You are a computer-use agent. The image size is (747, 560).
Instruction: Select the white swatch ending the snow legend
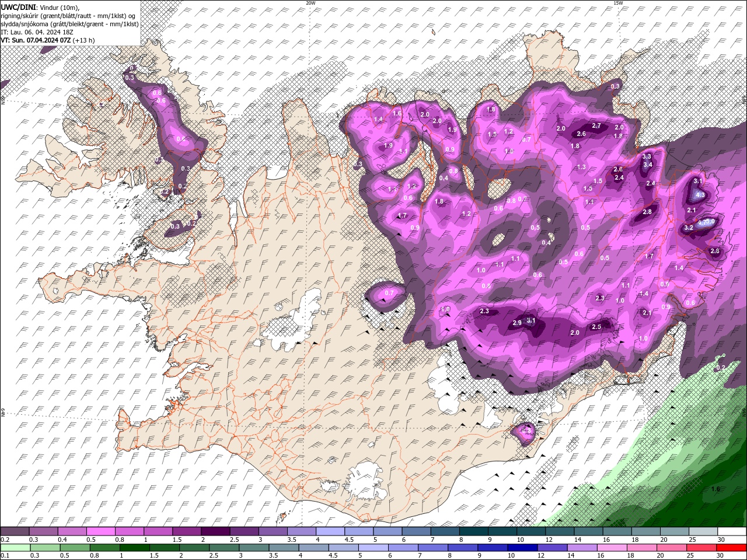tap(731, 531)
